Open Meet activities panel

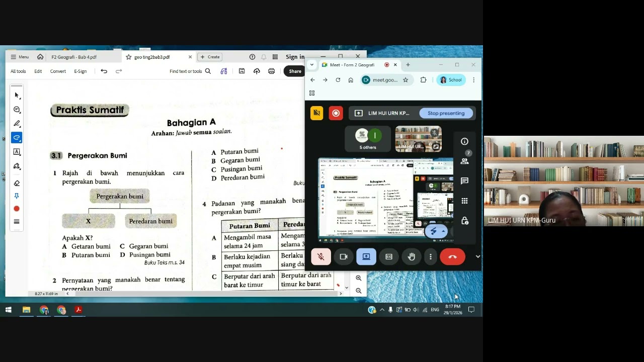pyautogui.click(x=464, y=201)
